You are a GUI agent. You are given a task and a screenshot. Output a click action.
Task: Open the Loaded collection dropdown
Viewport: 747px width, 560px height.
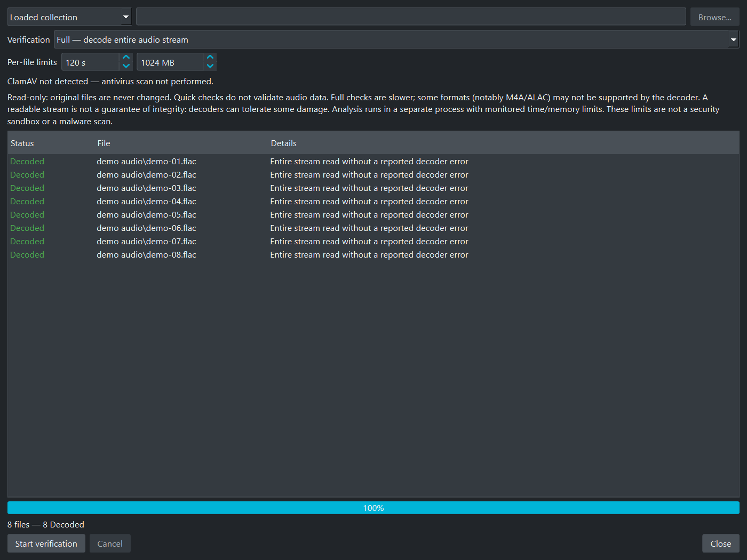click(x=69, y=17)
